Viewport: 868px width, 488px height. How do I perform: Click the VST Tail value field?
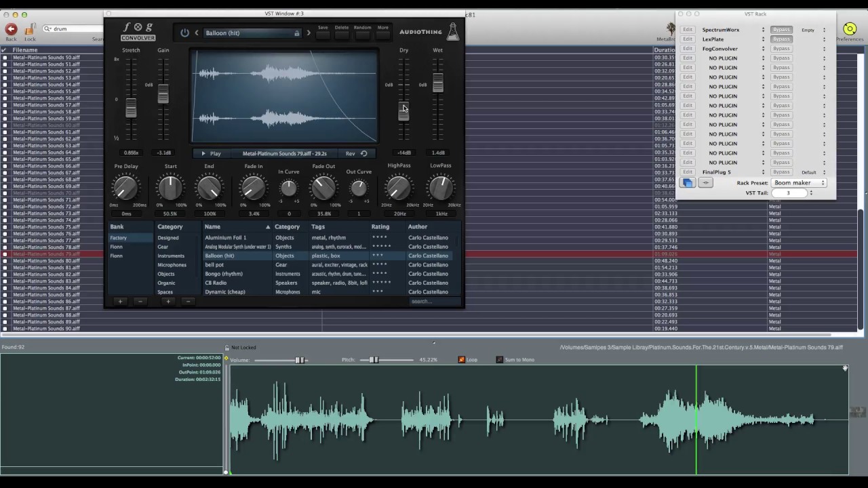788,193
